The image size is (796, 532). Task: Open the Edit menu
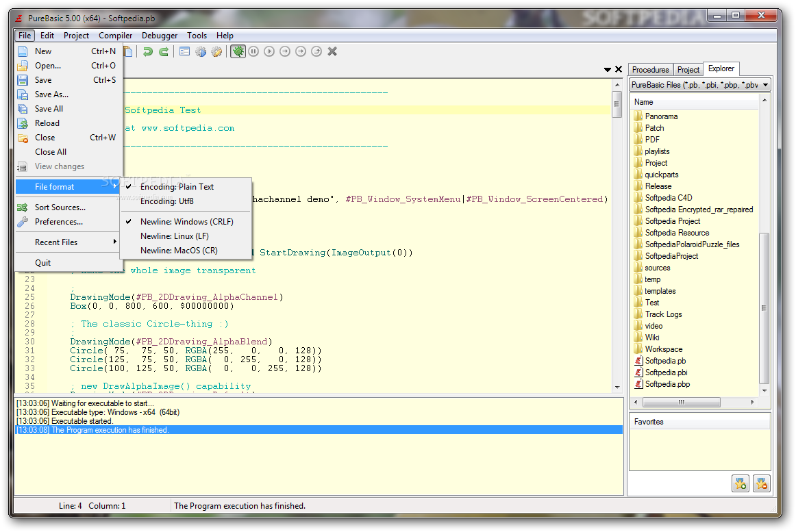click(x=47, y=36)
